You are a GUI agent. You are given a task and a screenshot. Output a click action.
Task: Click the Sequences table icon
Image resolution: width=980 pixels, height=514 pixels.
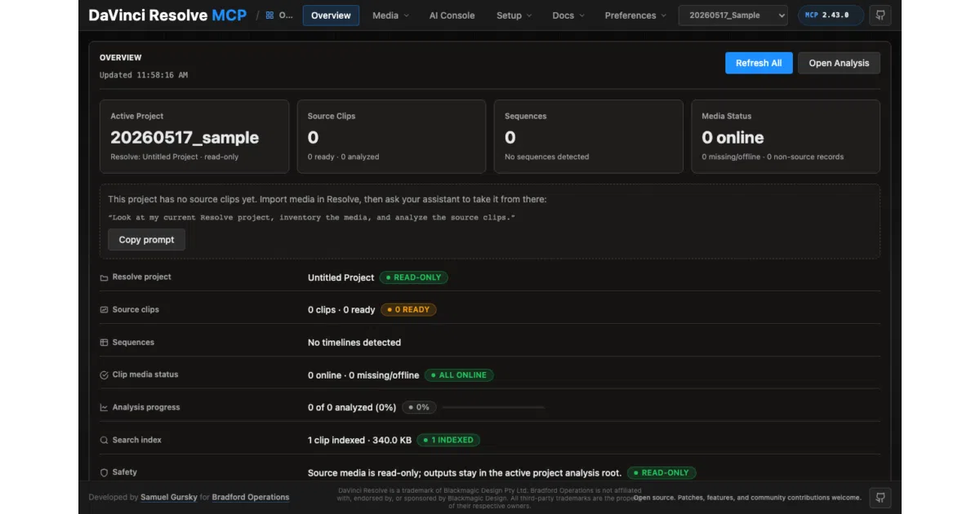(104, 343)
